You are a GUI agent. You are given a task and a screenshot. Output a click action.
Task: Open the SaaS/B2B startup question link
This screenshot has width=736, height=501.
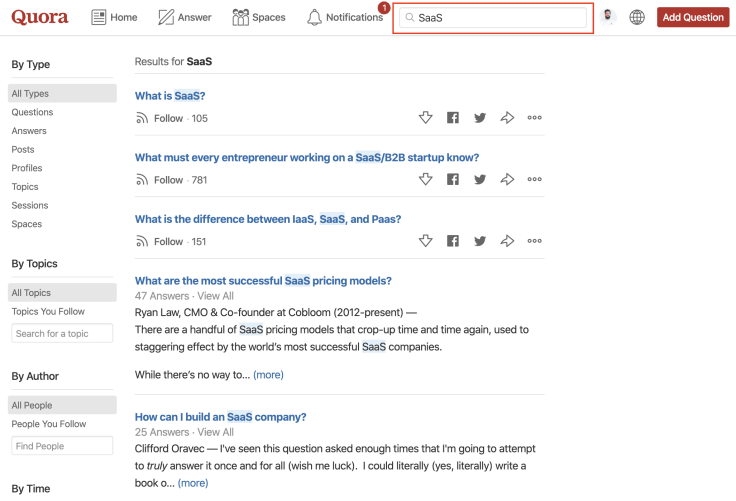pyautogui.click(x=307, y=157)
